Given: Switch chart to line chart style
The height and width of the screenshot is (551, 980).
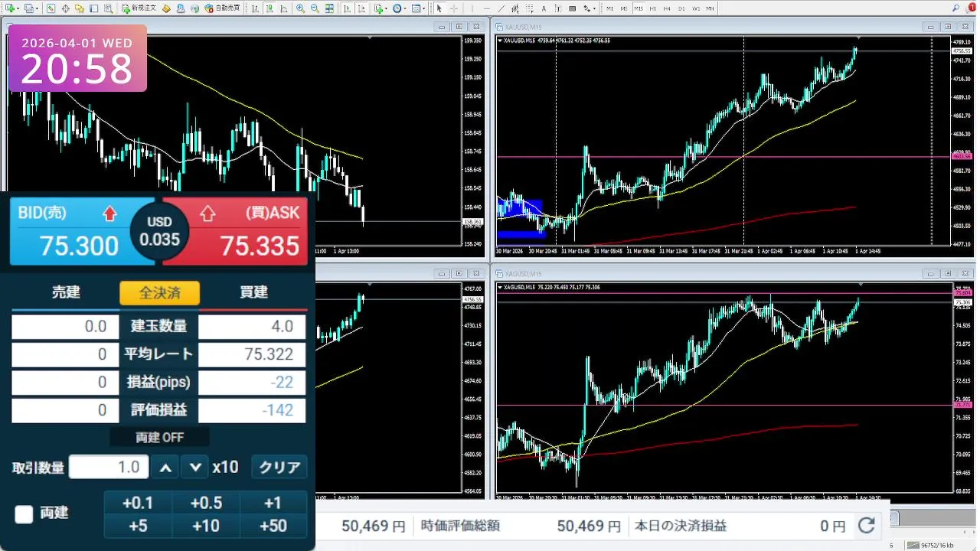Looking at the screenshot, I should pos(283,8).
